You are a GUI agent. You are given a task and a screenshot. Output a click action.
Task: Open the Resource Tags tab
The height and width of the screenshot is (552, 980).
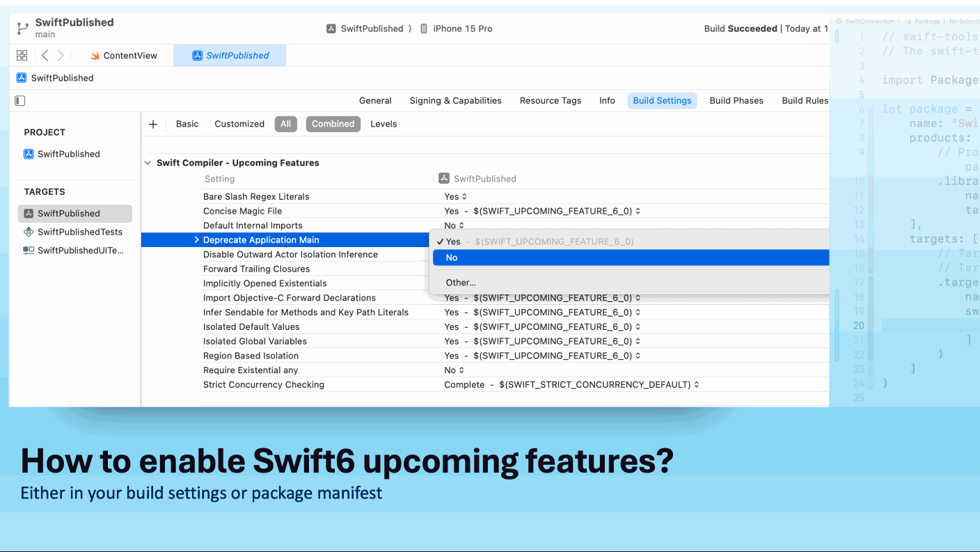(550, 100)
